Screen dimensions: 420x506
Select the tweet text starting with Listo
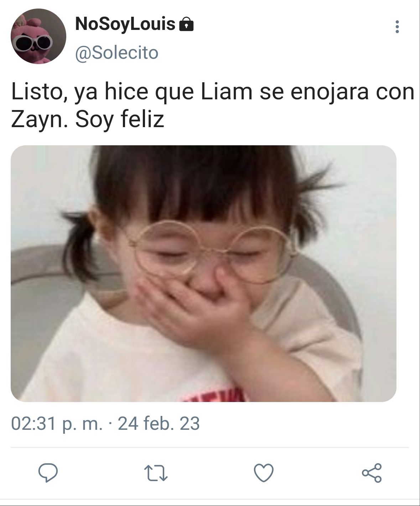click(x=213, y=106)
